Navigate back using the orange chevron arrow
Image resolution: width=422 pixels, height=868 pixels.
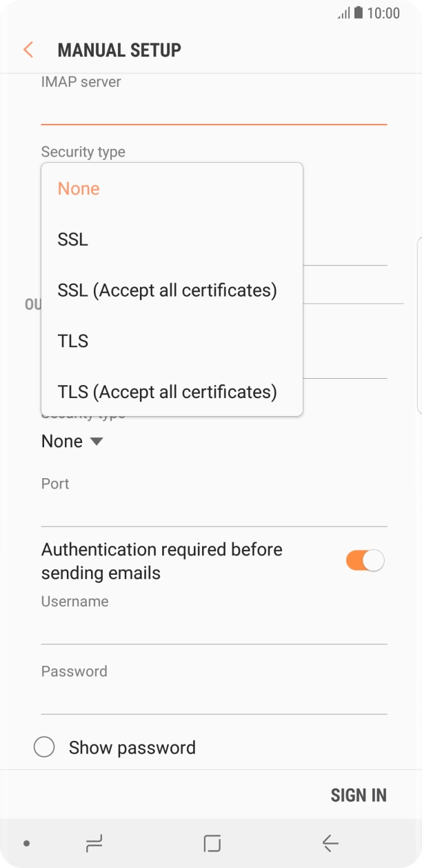[x=27, y=49]
